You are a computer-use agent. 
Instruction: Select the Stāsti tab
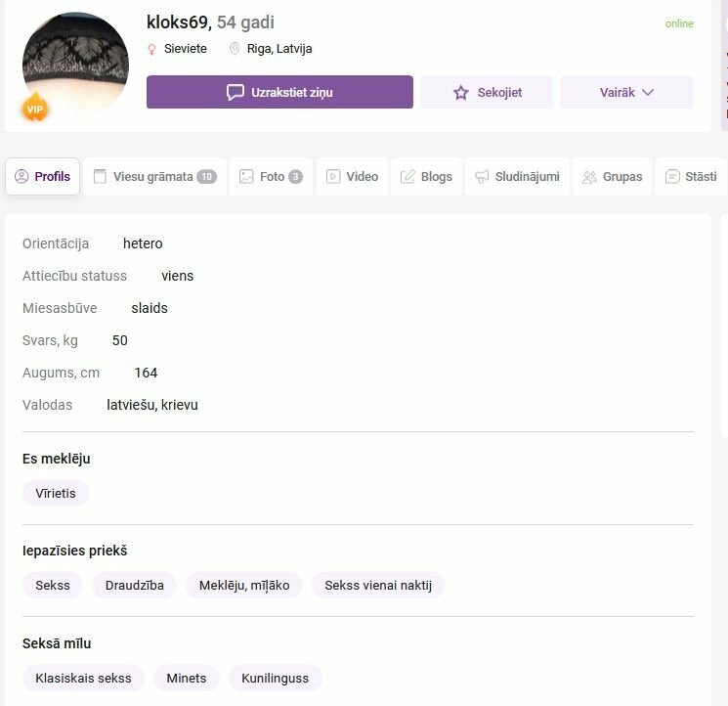tap(691, 176)
